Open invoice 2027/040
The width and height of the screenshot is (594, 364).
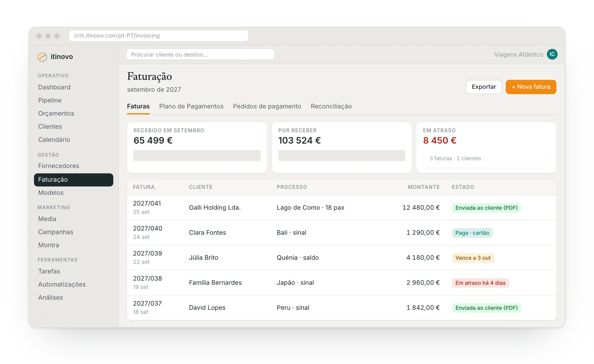[148, 228]
